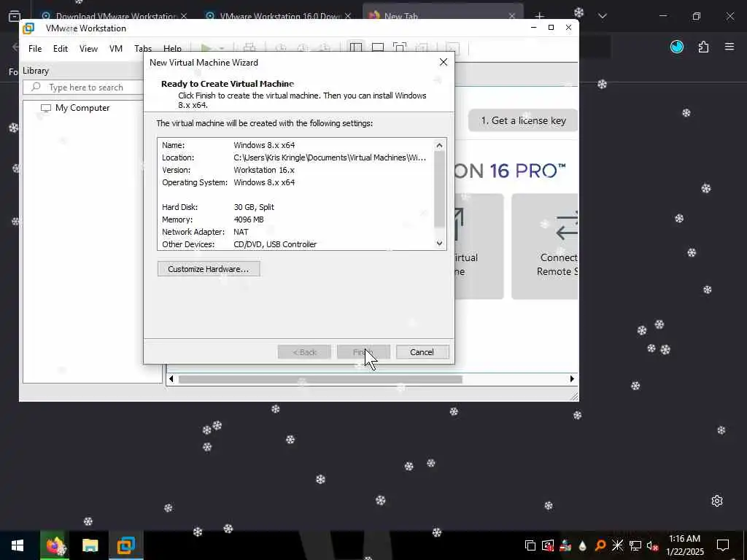Open the View menu
Image resolution: width=747 pixels, height=560 pixels.
[x=88, y=49]
